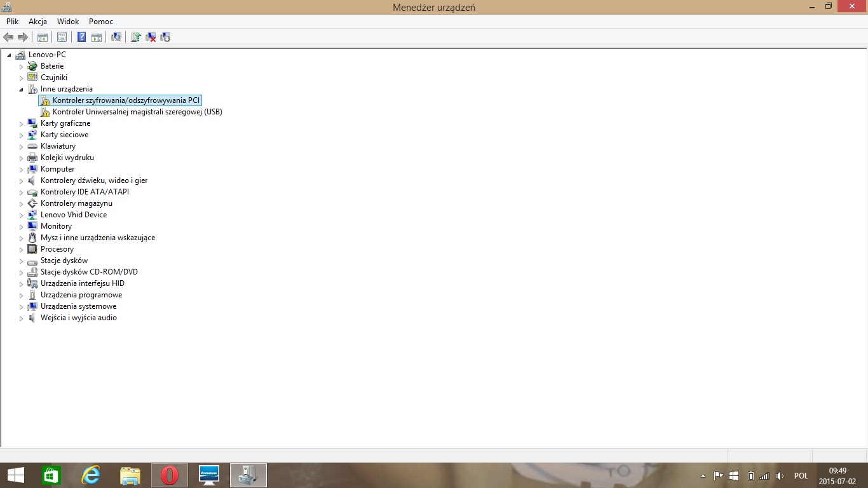Expand the Wejścia i wyjścia audio branch
This screenshot has width=868, height=488.
21,318
